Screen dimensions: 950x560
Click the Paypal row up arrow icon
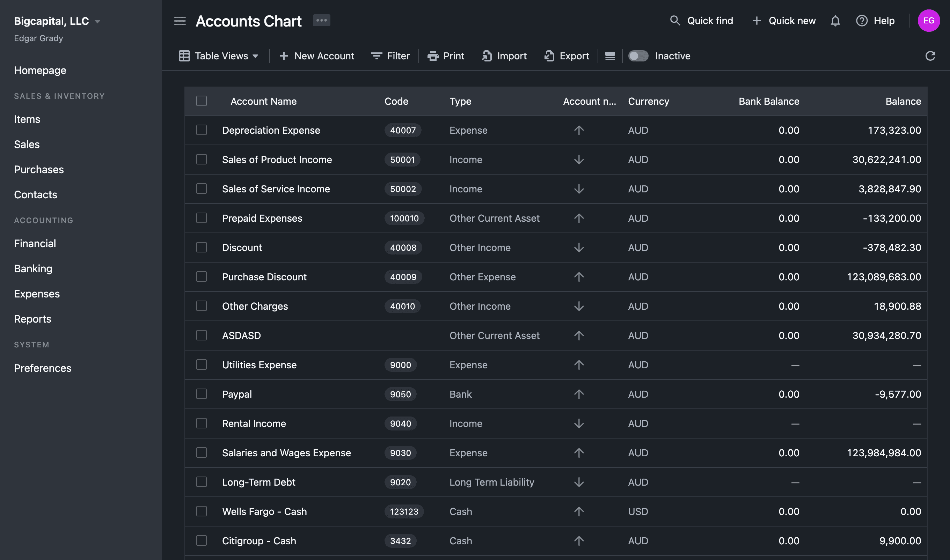tap(579, 394)
